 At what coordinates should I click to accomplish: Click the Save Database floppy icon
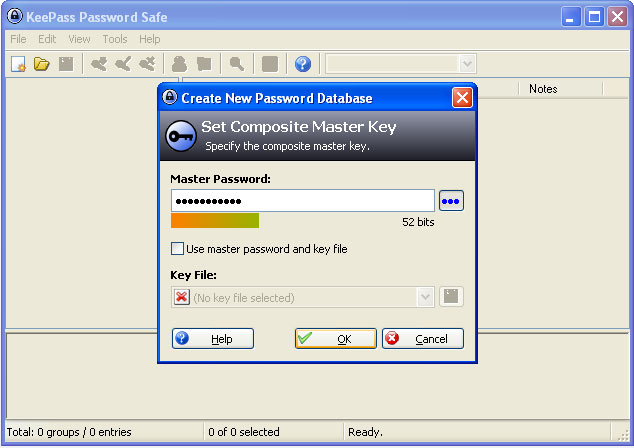66,64
